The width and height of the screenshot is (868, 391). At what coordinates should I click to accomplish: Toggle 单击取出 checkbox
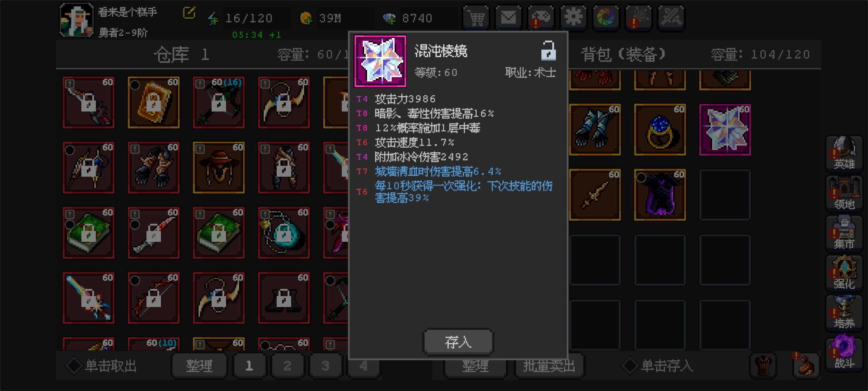coord(74,366)
